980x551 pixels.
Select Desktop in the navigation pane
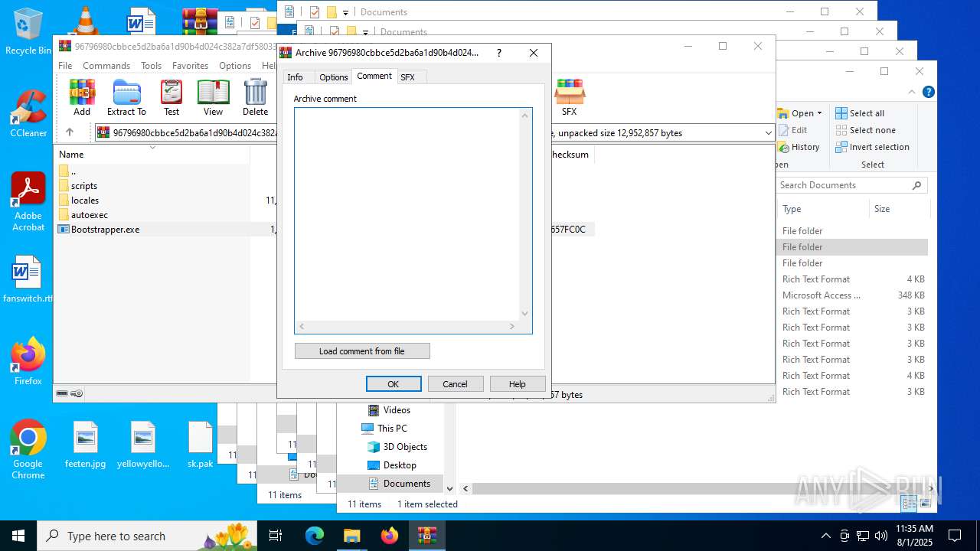[400, 465]
